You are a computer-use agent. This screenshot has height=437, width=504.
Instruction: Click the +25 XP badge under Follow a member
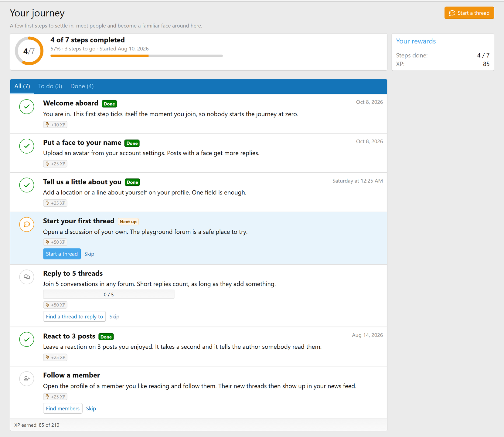(x=55, y=397)
